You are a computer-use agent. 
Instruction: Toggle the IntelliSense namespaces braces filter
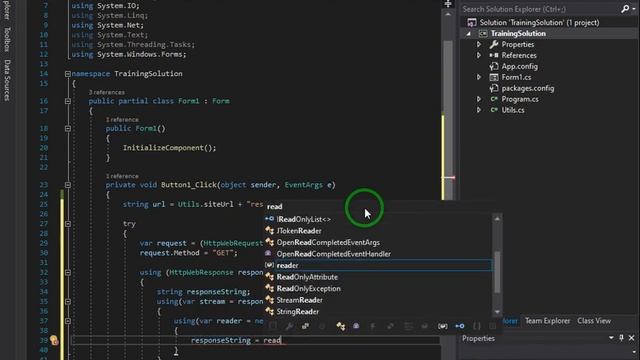click(x=476, y=326)
